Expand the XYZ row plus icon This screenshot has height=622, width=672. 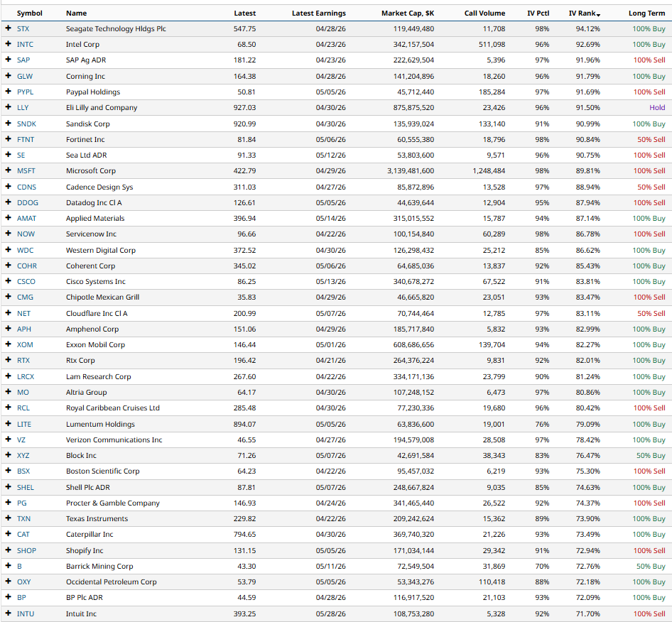point(8,455)
